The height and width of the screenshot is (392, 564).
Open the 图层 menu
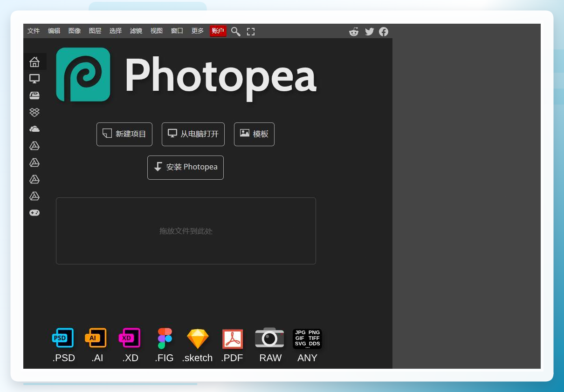(x=95, y=31)
